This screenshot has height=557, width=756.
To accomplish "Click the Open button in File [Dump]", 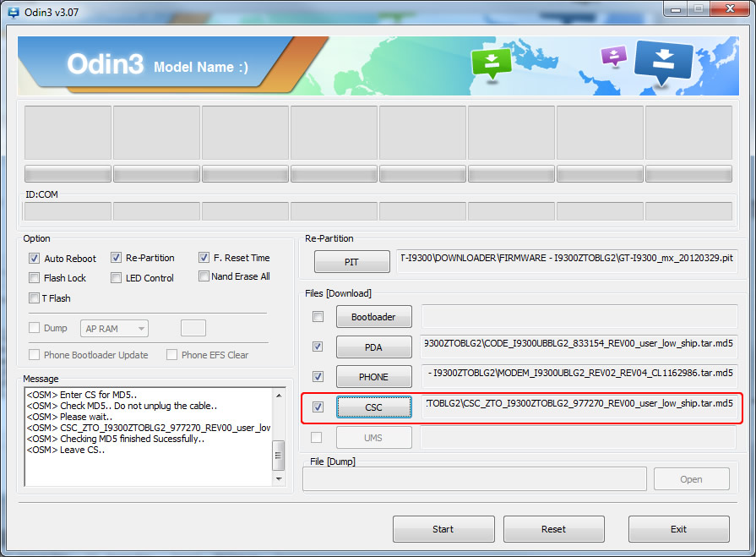I will pos(692,479).
